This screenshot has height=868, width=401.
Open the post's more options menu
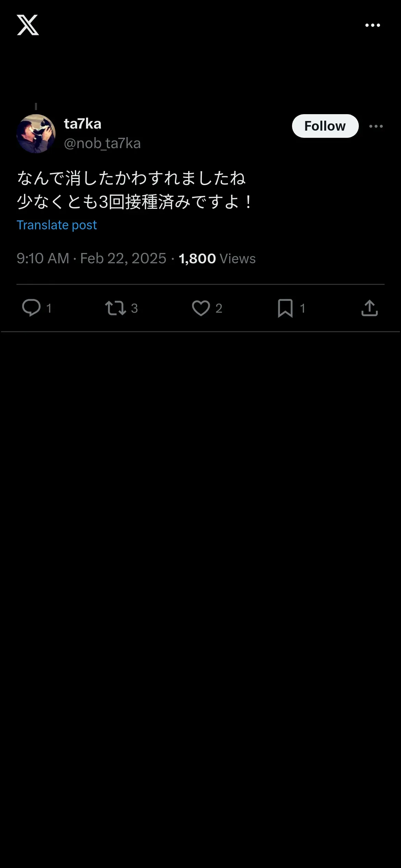(376, 126)
